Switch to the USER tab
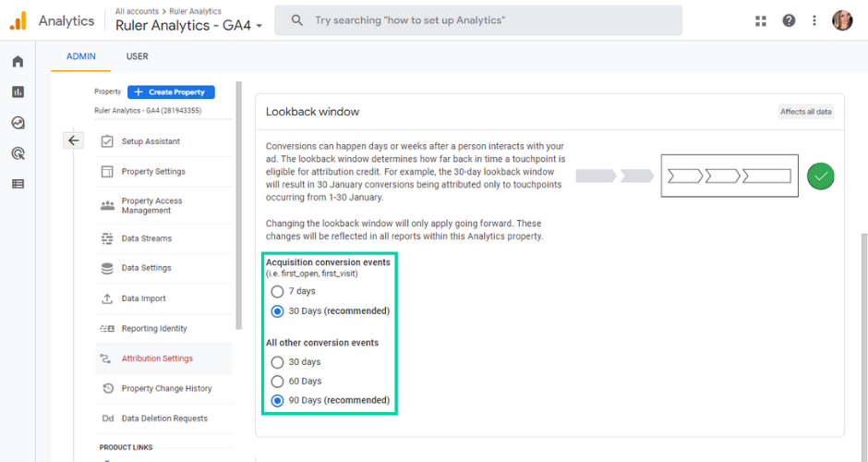 click(x=137, y=56)
